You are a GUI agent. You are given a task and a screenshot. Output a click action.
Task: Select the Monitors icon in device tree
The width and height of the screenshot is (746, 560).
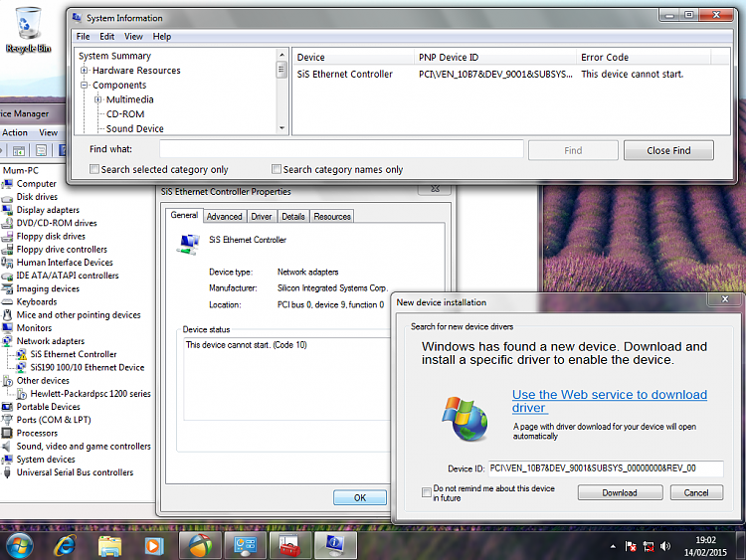tap(7, 328)
